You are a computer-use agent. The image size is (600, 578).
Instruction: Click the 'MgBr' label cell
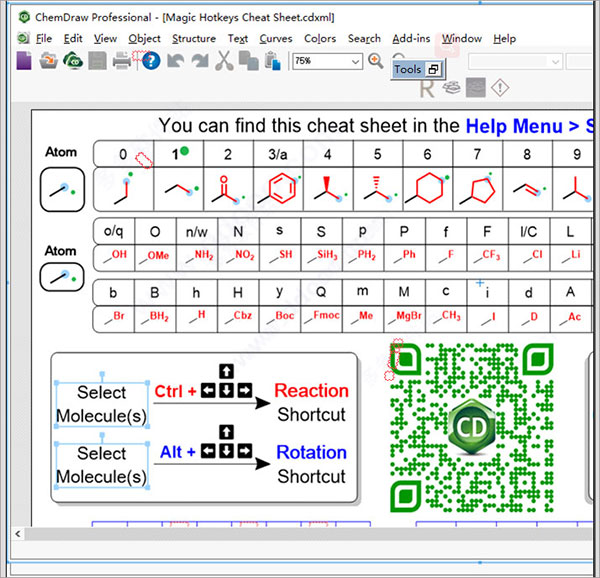tap(404, 318)
